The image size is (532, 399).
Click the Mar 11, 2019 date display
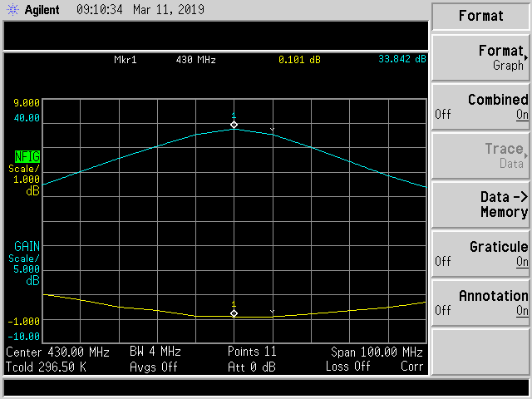coord(169,9)
